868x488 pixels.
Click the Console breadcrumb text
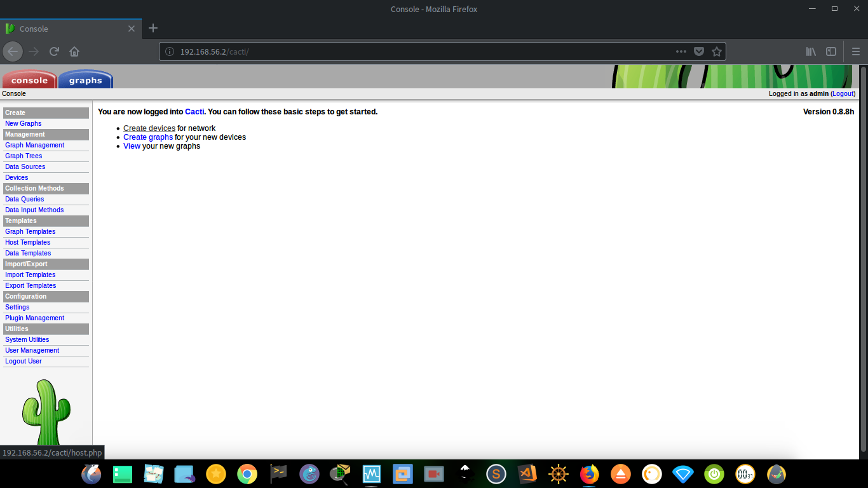tap(14, 93)
